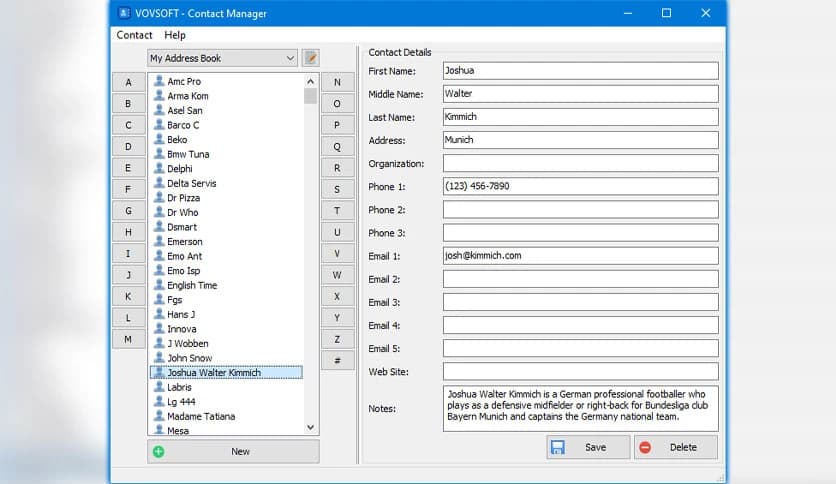
Task: Click the blue floppy disk Save icon
Action: point(558,447)
